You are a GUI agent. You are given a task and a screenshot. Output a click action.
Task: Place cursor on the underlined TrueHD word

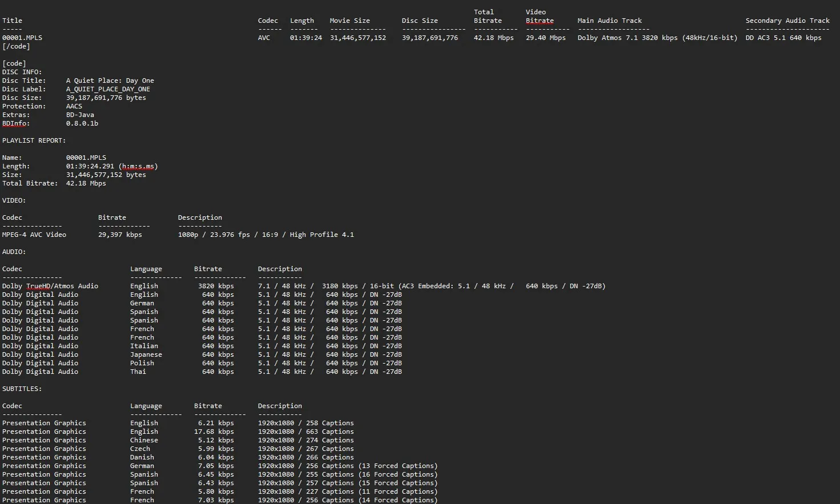click(38, 286)
